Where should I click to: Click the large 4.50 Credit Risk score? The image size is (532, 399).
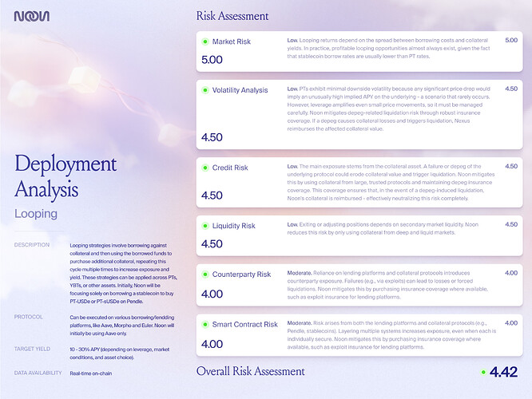point(212,196)
